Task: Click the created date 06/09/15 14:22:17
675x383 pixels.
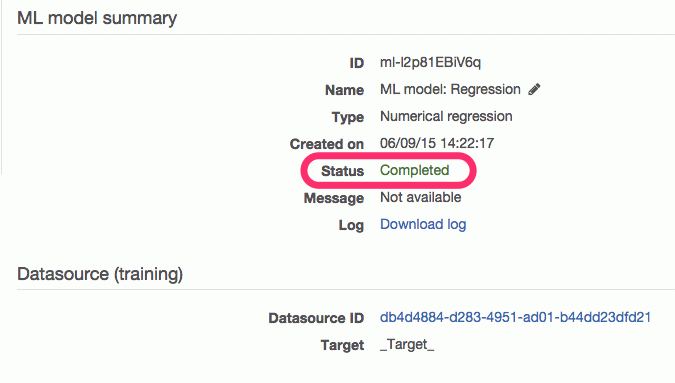Action: tap(437, 143)
